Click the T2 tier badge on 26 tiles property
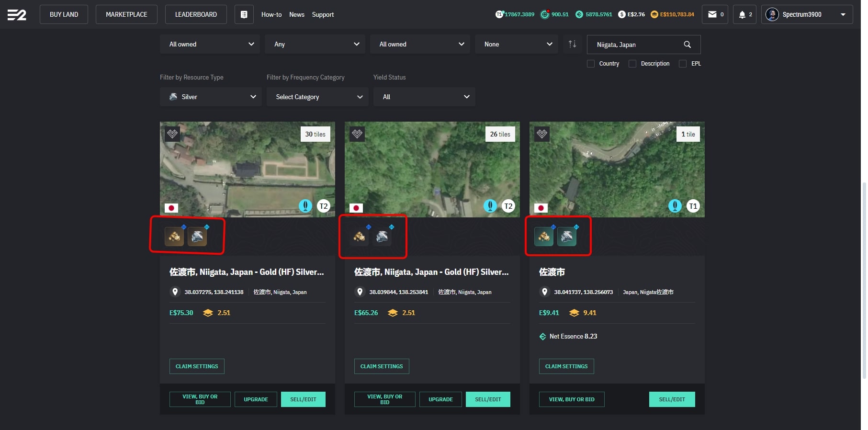 (x=508, y=206)
